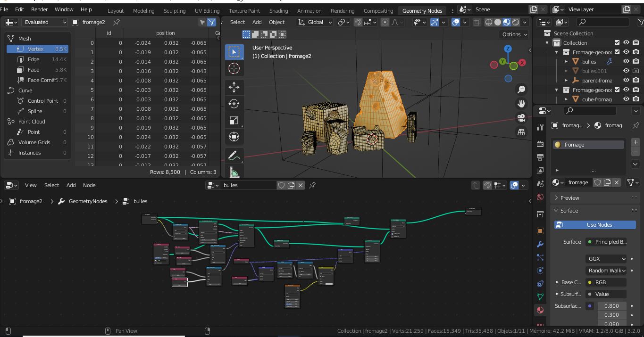The height and width of the screenshot is (337, 644).
Task: Click the Base Color RGB swatch
Action: tap(606, 282)
